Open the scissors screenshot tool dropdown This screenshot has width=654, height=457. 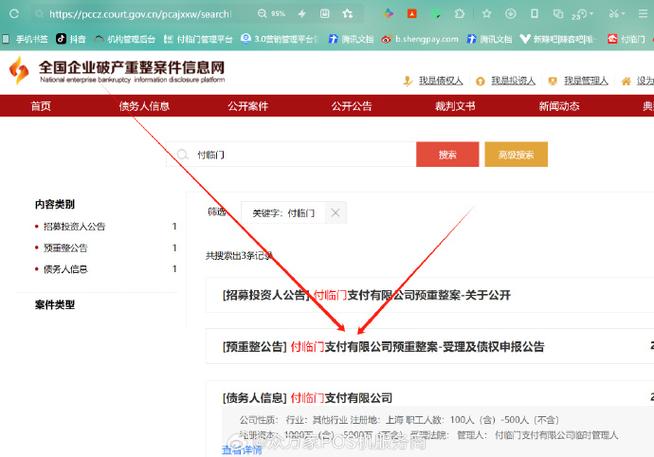tap(616, 14)
